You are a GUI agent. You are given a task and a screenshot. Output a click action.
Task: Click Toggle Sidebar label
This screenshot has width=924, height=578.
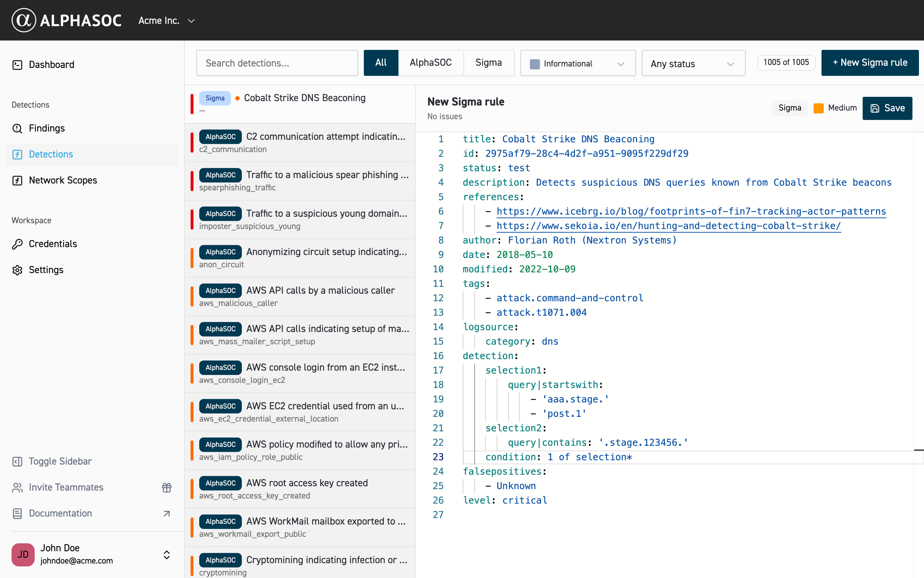[x=60, y=461]
